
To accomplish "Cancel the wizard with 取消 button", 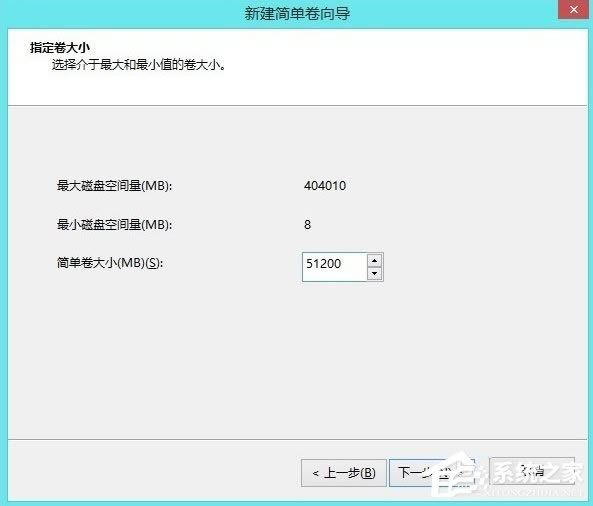I will point(532,471).
